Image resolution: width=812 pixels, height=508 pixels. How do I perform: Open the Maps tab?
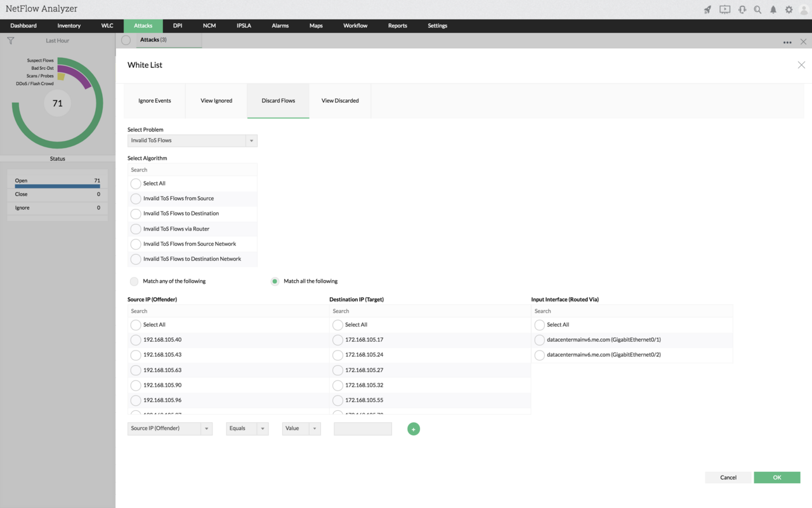[x=316, y=26]
